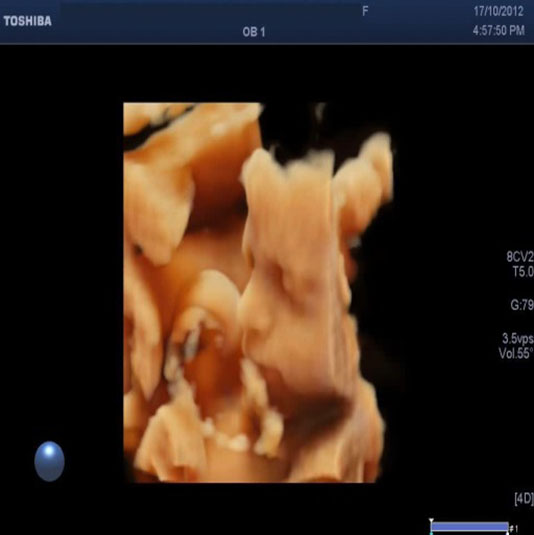
Task: Click the white triangle cine start marker
Action: coord(431,520)
